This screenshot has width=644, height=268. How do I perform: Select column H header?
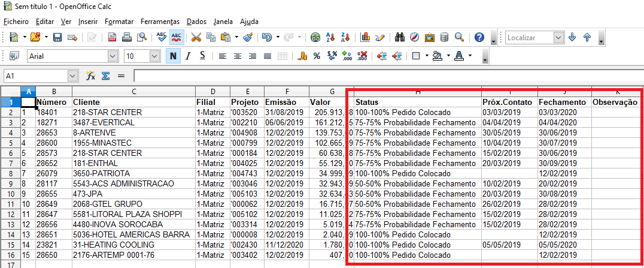point(417,91)
